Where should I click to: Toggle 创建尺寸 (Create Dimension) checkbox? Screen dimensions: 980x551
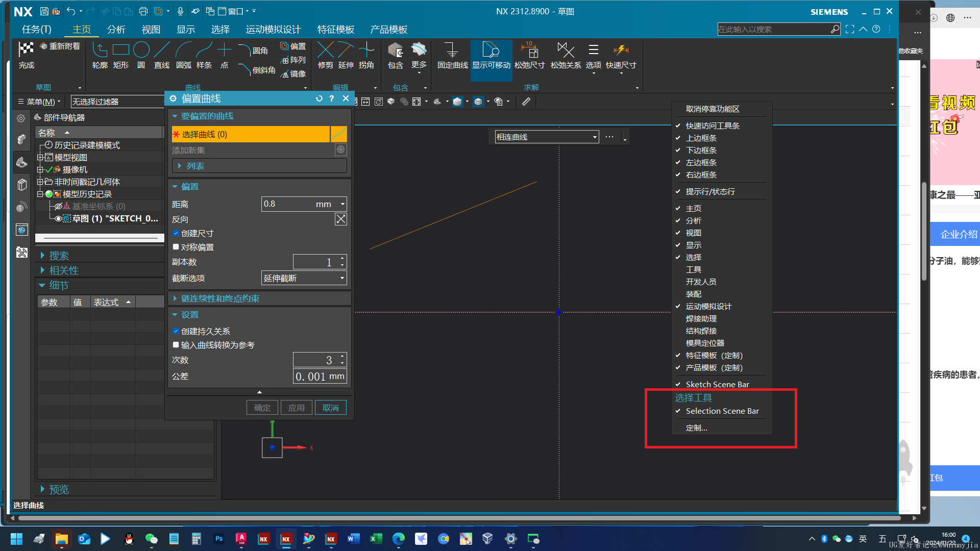[x=176, y=233]
